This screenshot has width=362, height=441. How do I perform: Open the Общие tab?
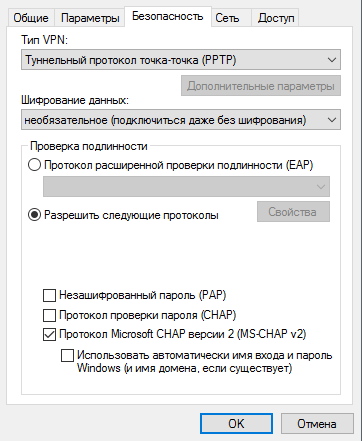31,18
